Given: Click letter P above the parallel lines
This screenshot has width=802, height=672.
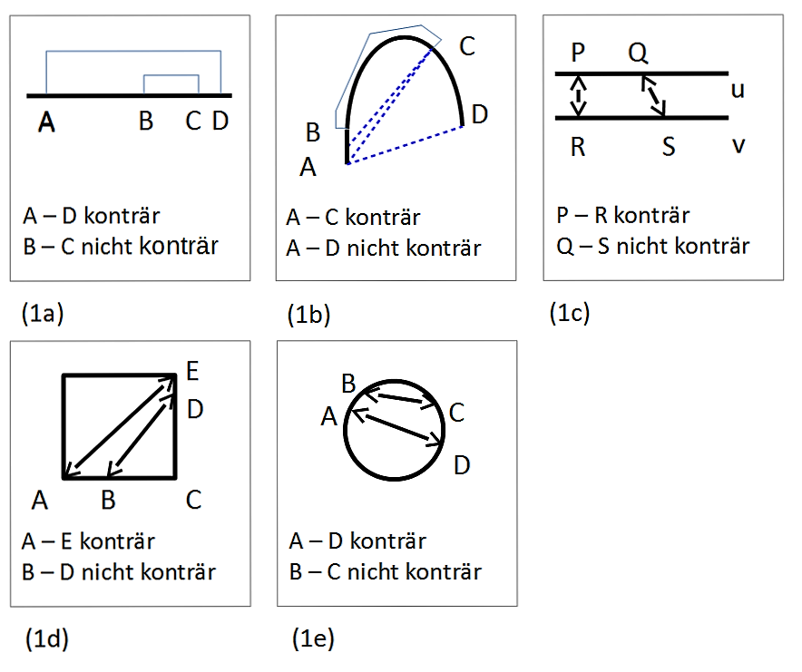Looking at the screenshot, I should click(x=579, y=54).
